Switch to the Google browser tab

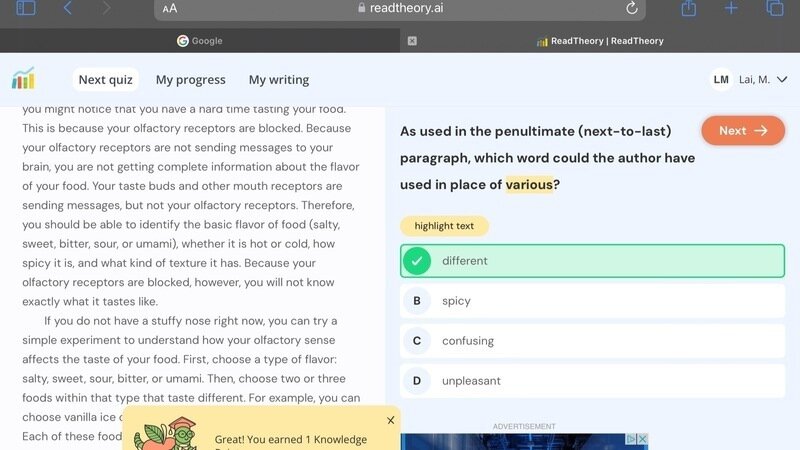(x=200, y=41)
